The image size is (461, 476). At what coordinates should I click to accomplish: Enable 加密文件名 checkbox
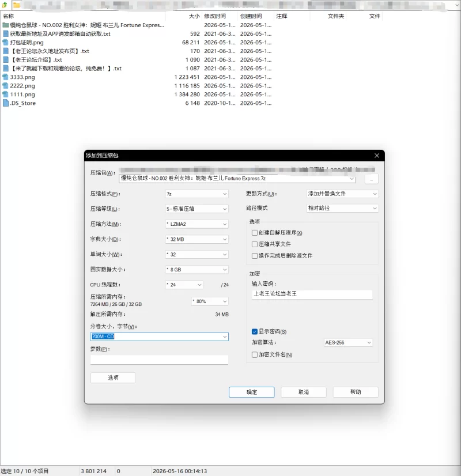point(255,354)
